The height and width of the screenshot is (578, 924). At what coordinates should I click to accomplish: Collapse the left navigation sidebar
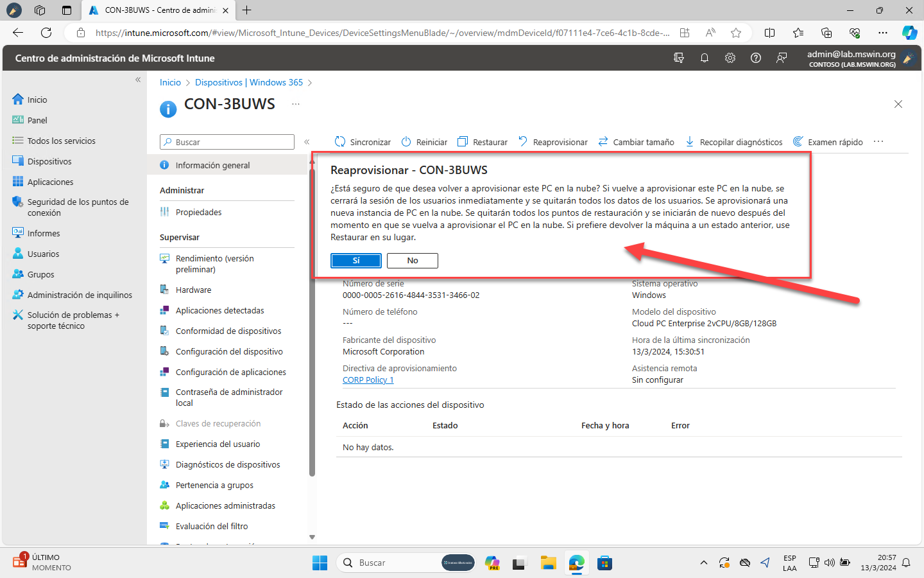[x=138, y=80]
